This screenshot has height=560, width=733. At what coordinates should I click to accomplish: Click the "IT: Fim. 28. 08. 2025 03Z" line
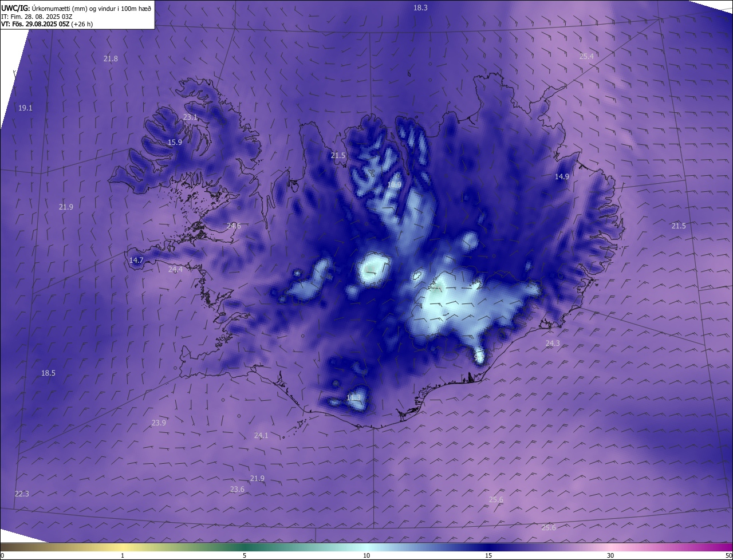36,17
